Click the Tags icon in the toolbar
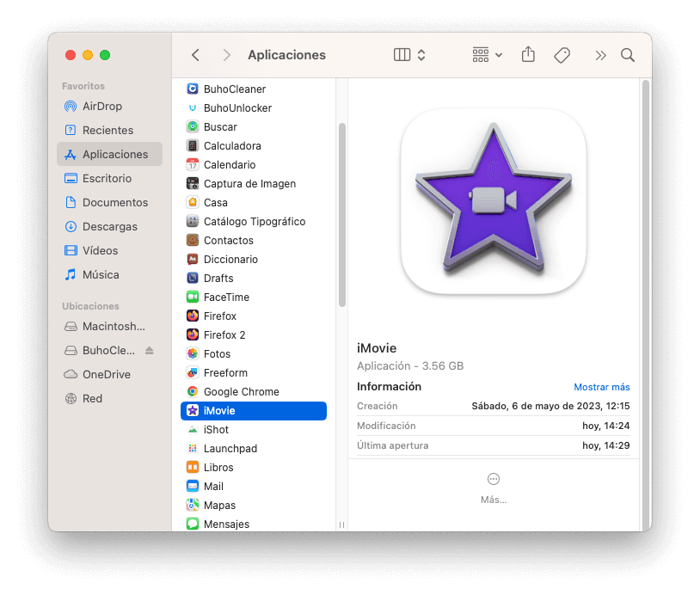 (x=562, y=54)
